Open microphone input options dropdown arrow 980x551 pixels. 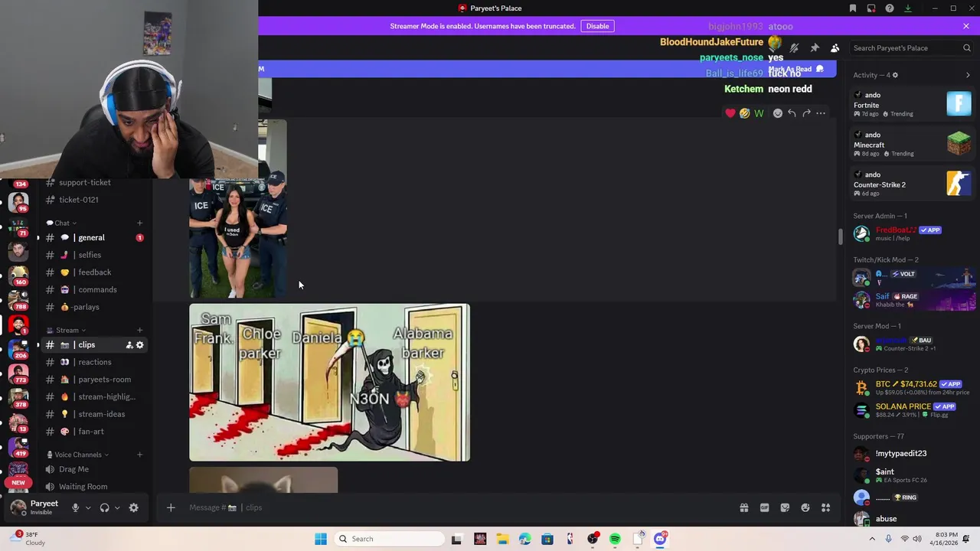[88, 507]
